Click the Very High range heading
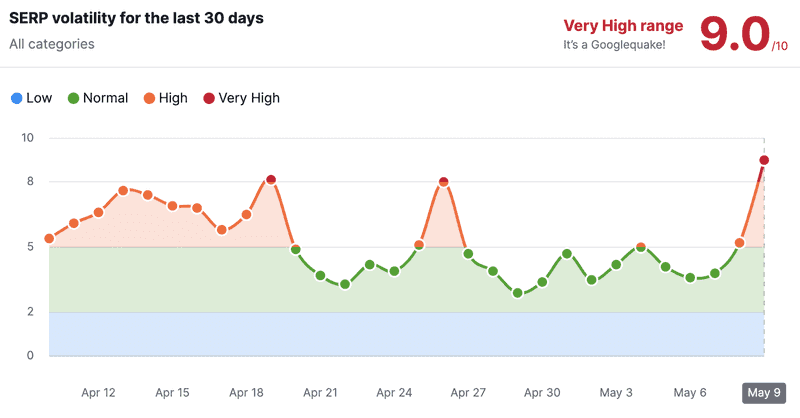800x418 pixels. pos(623,26)
